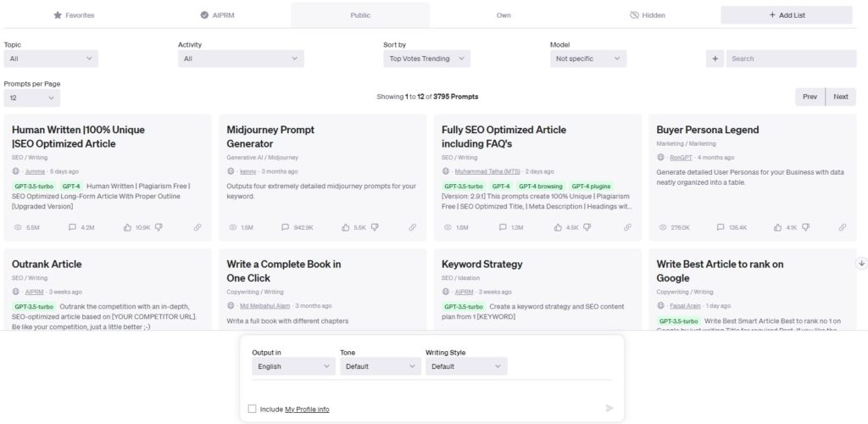The height and width of the screenshot is (424, 868).
Task: Open the Output in English dropdown
Action: click(x=293, y=366)
